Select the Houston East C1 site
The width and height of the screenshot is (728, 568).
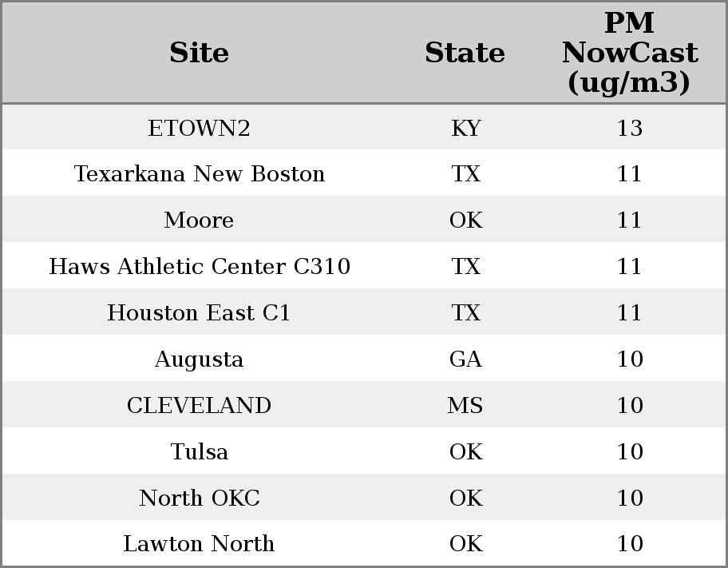pyautogui.click(x=199, y=312)
